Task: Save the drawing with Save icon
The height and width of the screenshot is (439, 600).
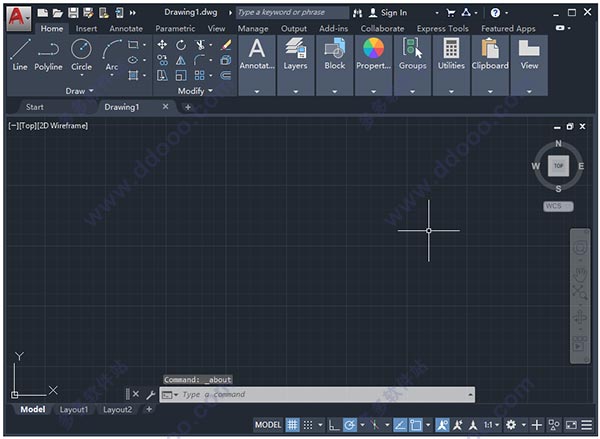Action: pos(73,13)
